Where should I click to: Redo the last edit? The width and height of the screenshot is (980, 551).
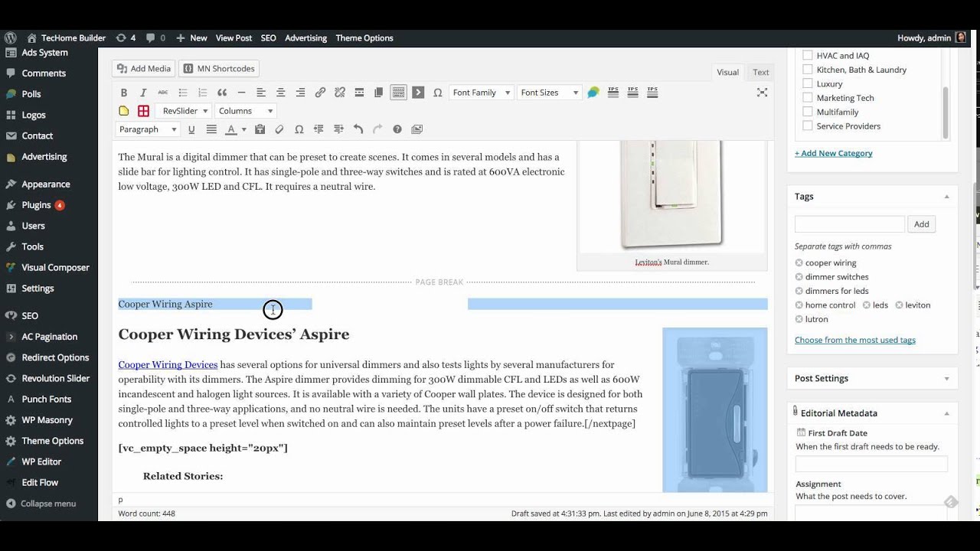(x=377, y=129)
